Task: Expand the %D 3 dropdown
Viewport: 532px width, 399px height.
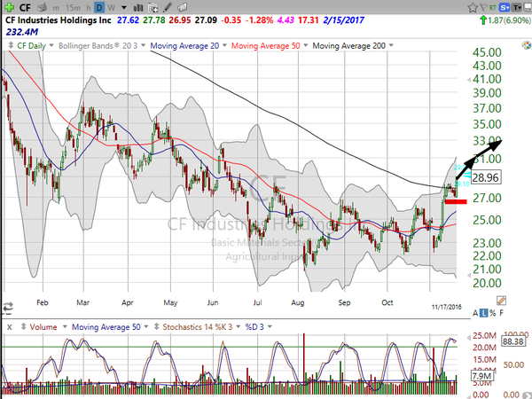Action: coord(270,326)
